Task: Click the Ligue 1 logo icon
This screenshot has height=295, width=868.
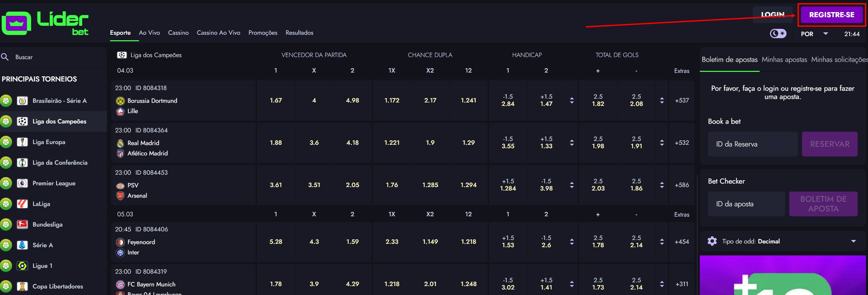Action: 22,266
